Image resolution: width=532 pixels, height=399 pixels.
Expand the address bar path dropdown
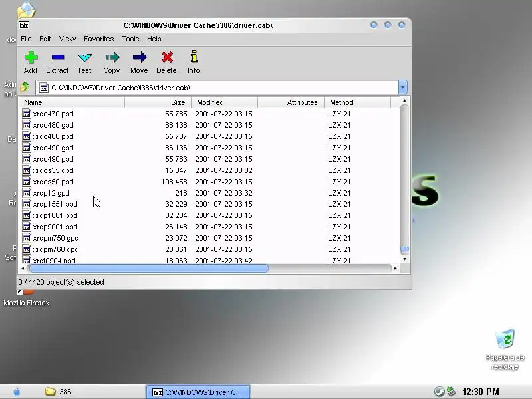pos(402,88)
